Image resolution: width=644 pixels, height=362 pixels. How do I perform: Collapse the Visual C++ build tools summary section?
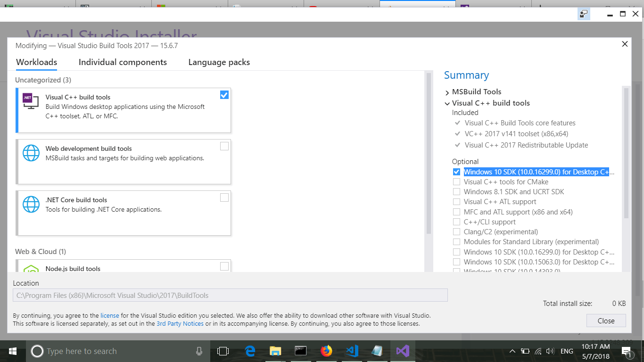[x=447, y=103]
